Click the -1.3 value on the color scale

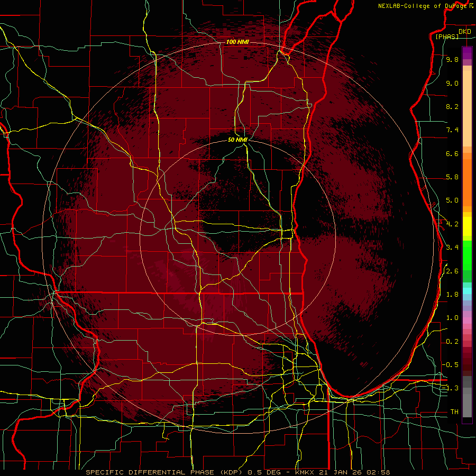click(450, 388)
